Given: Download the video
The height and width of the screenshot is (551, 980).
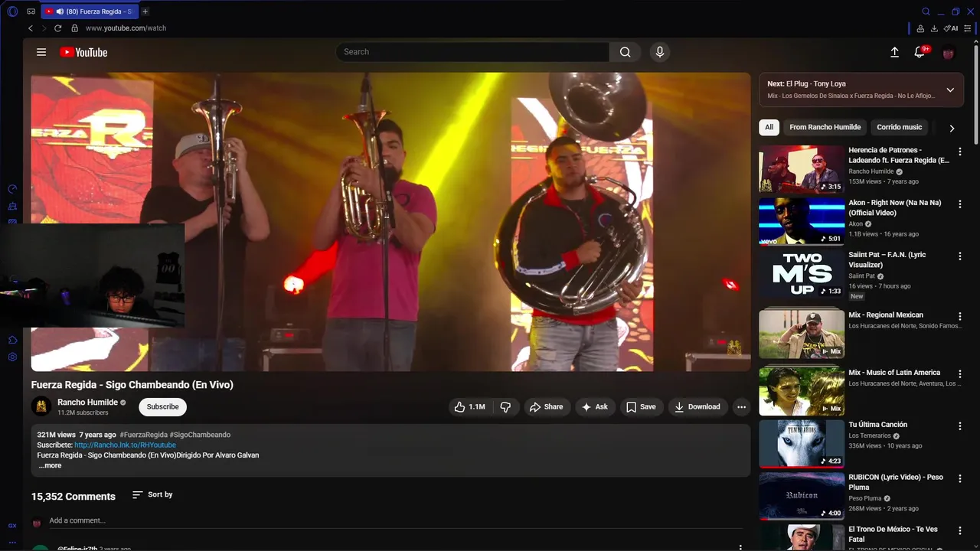Looking at the screenshot, I should (697, 407).
